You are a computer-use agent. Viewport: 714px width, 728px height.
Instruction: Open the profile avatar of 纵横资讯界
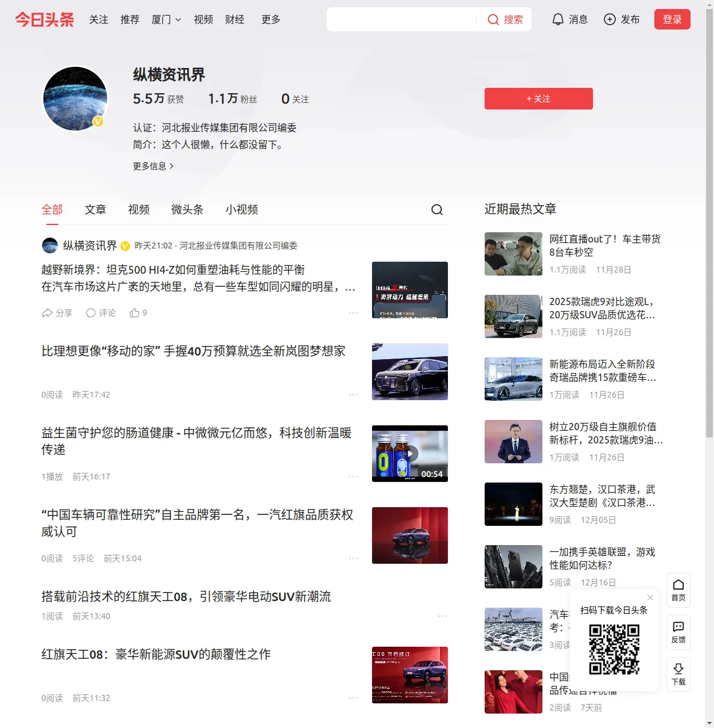[75, 99]
